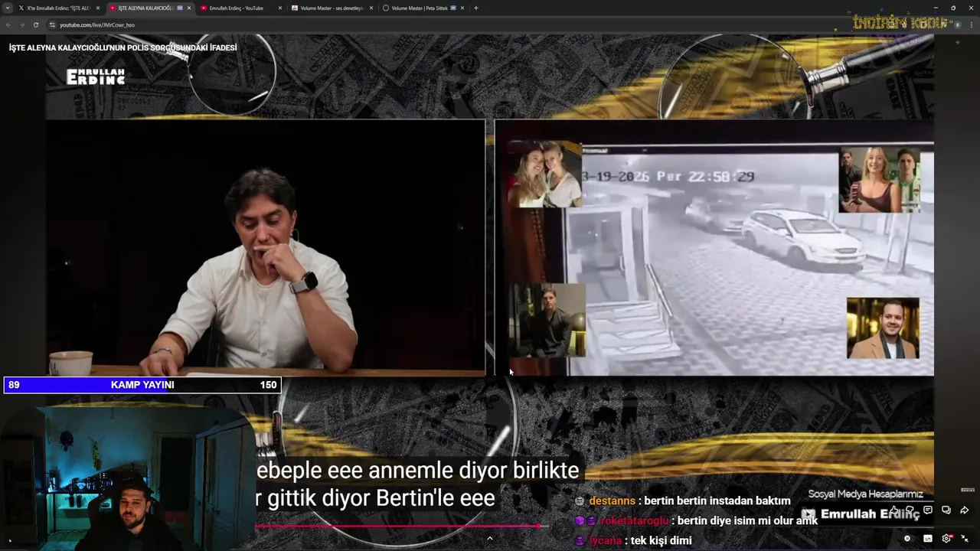The height and width of the screenshot is (551, 980).
Task: Click the KAMP YAYINI goal bar
Action: [x=142, y=385]
